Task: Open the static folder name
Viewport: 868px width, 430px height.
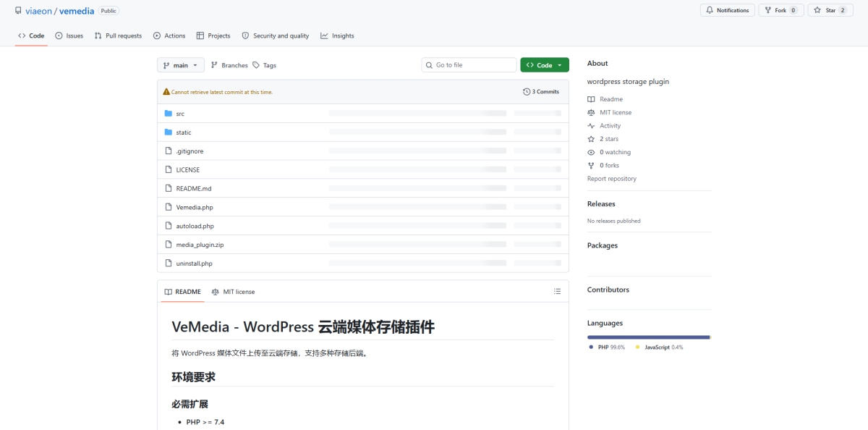Action: (184, 132)
